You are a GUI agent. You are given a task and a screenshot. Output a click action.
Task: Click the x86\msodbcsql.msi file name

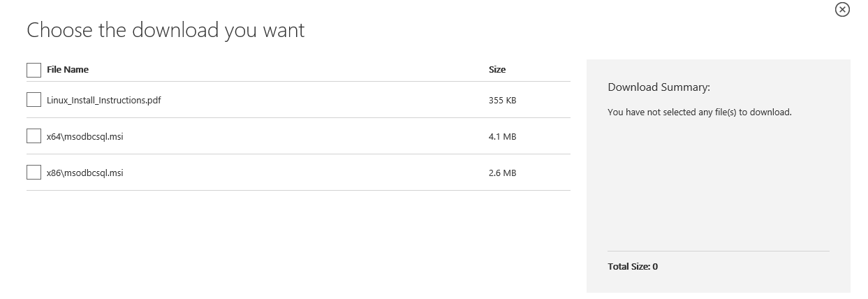(x=84, y=173)
